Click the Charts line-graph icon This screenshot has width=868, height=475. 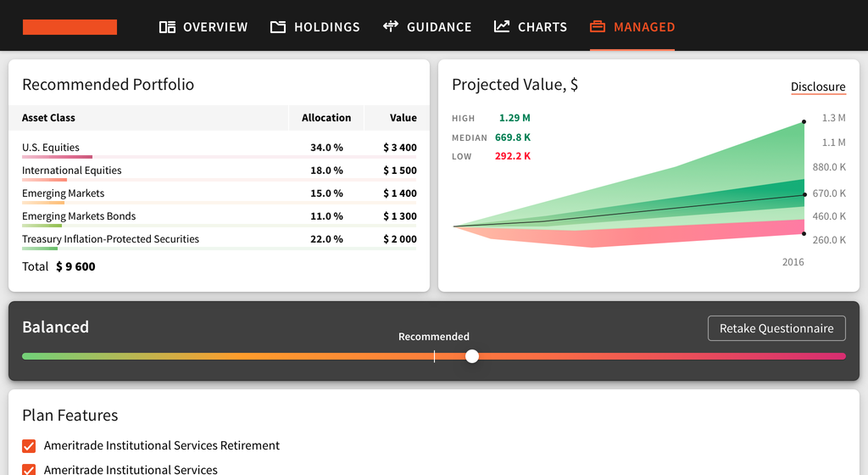coord(502,26)
